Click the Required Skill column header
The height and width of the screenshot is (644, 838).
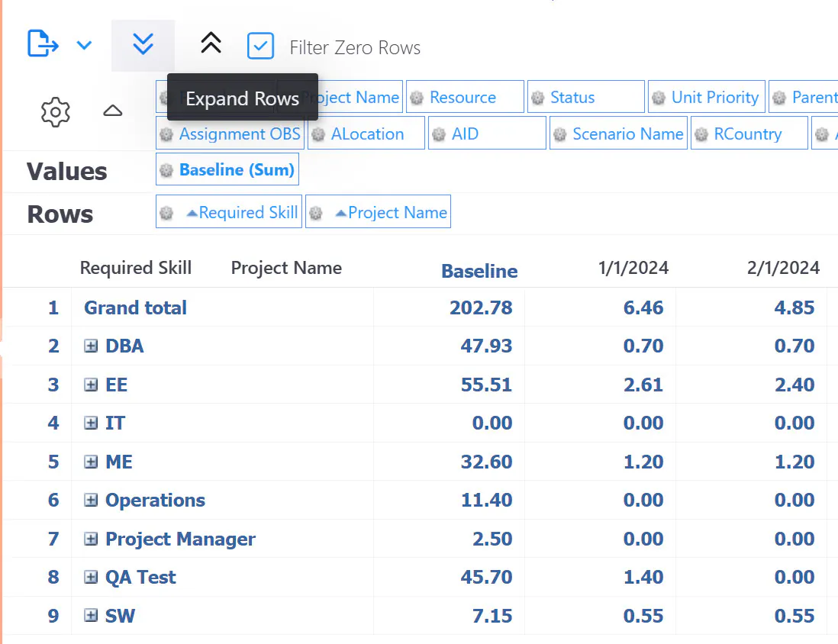(136, 268)
